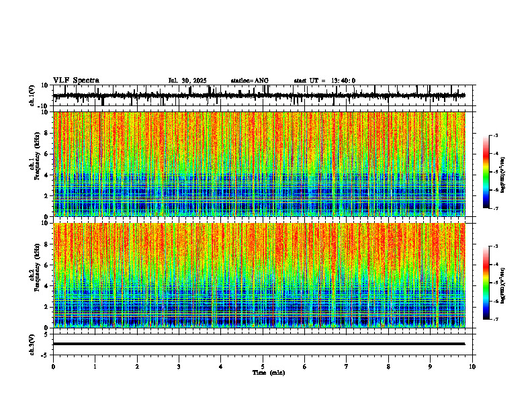Click time axis tick label "7"
The image size is (532, 411).
[347, 367]
